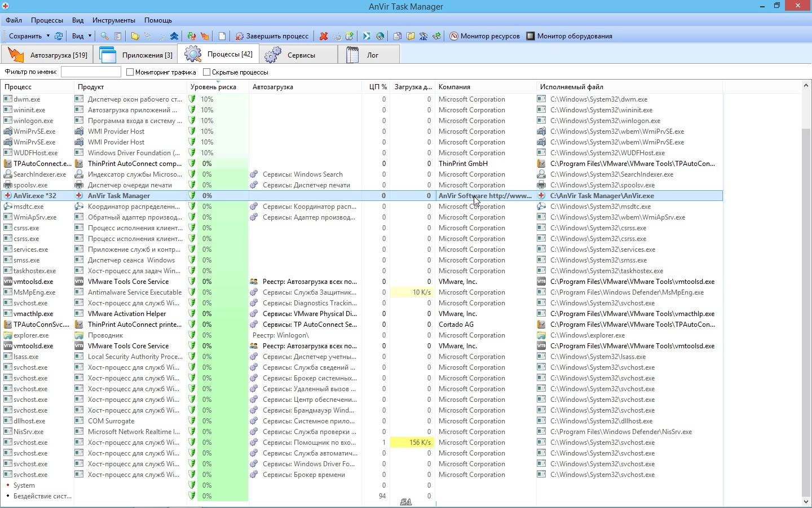The image size is (812, 508).
Task: Click the yellow pages icon before the ABC icon
Action: 411,36
